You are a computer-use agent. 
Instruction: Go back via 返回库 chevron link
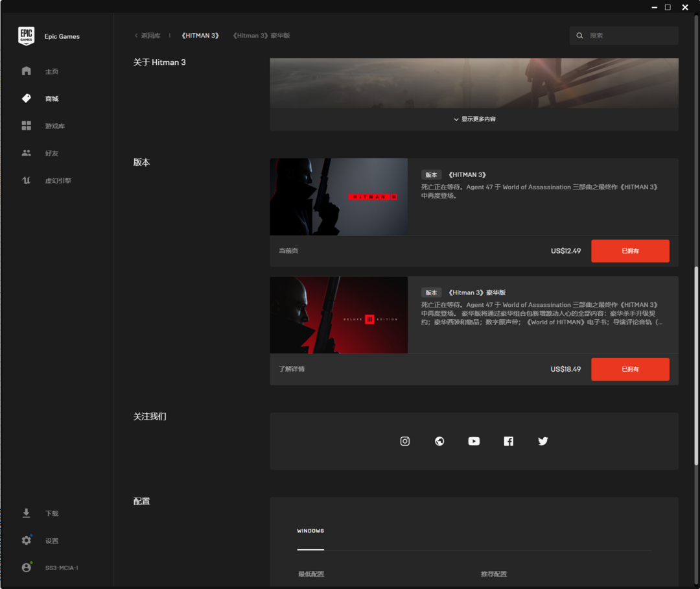[147, 35]
